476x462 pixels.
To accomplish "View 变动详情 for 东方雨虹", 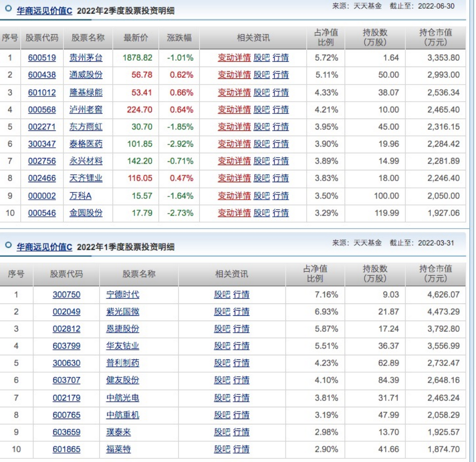I will (x=234, y=127).
